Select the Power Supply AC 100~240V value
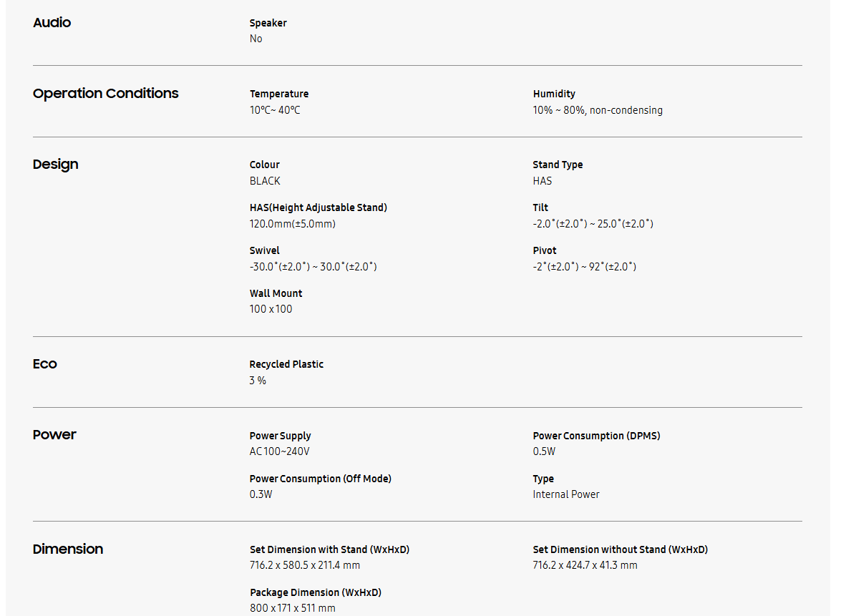Image resolution: width=856 pixels, height=616 pixels. [280, 451]
